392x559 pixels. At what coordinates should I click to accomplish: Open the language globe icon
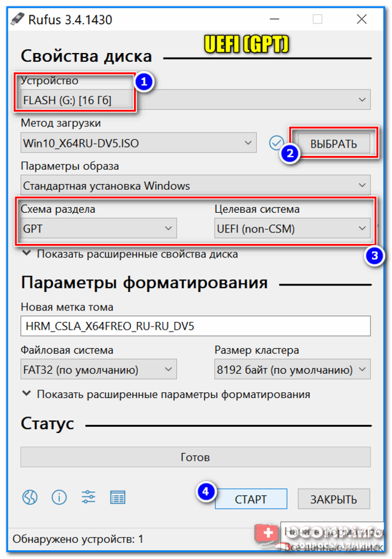click(x=30, y=497)
